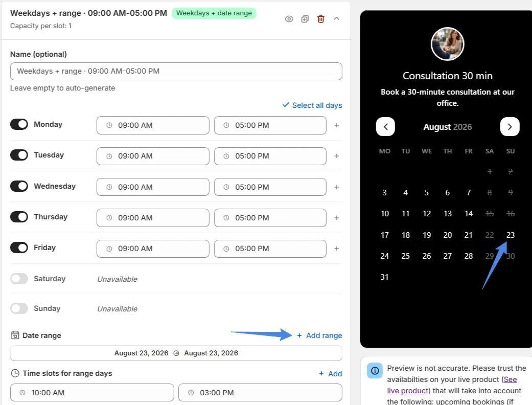Add another time slot for Friday
The width and height of the screenshot is (532, 405).
tap(337, 249)
